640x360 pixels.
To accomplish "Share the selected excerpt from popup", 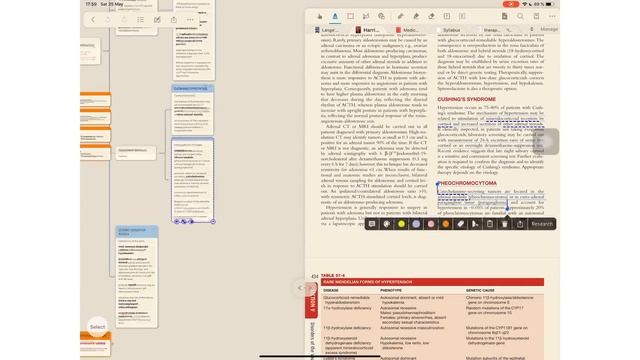I will click(520, 224).
